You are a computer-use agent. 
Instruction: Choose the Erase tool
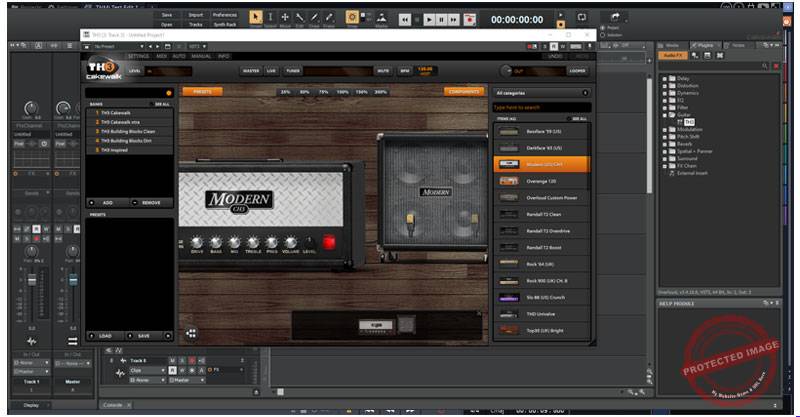click(329, 17)
